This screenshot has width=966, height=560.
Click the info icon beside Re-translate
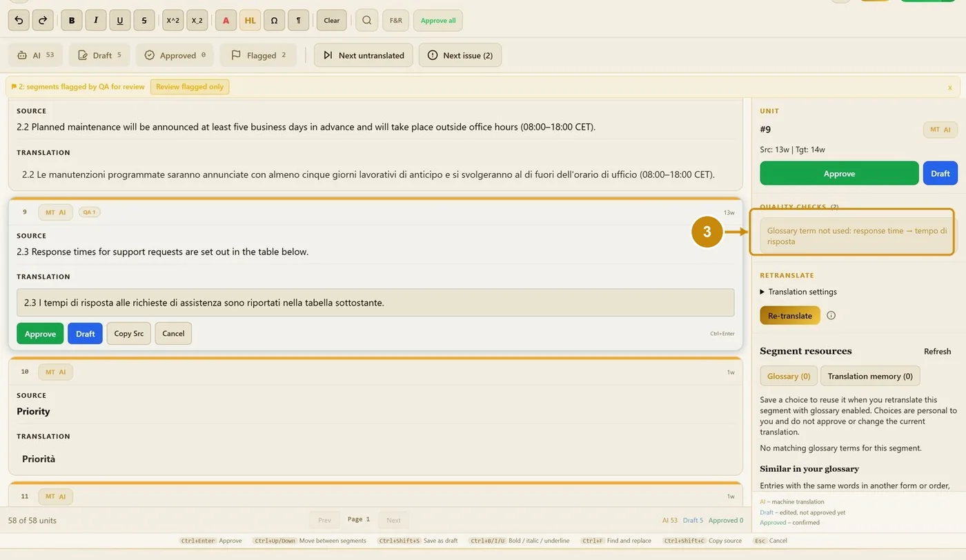pyautogui.click(x=831, y=315)
